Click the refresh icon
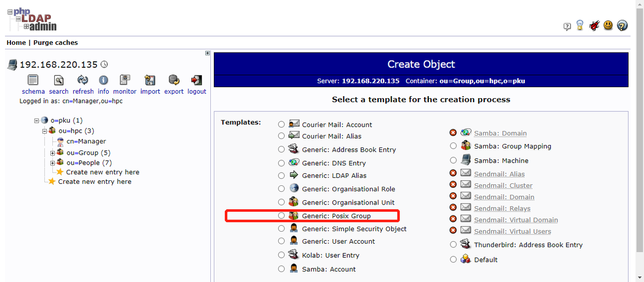Viewport: 644px width, 282px height. click(83, 80)
